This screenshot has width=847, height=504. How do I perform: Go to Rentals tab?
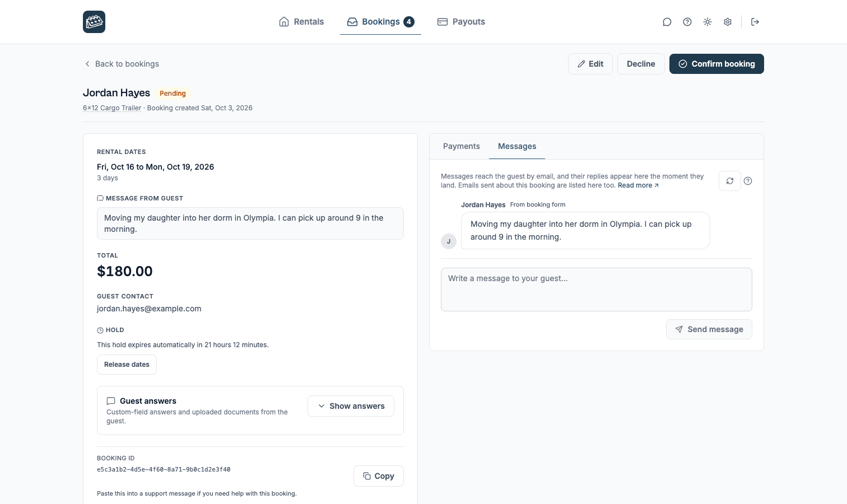point(301,22)
